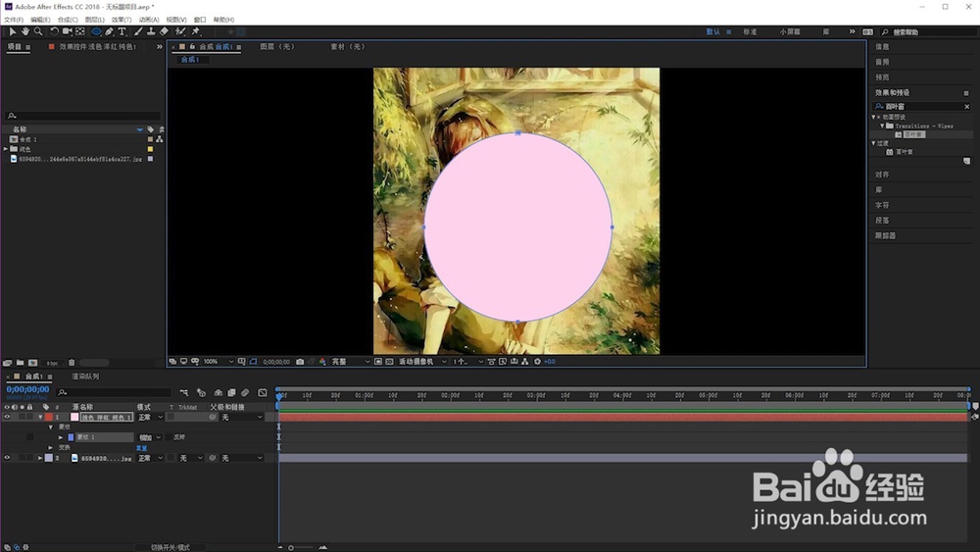Select the 默认 default workspace

[712, 32]
